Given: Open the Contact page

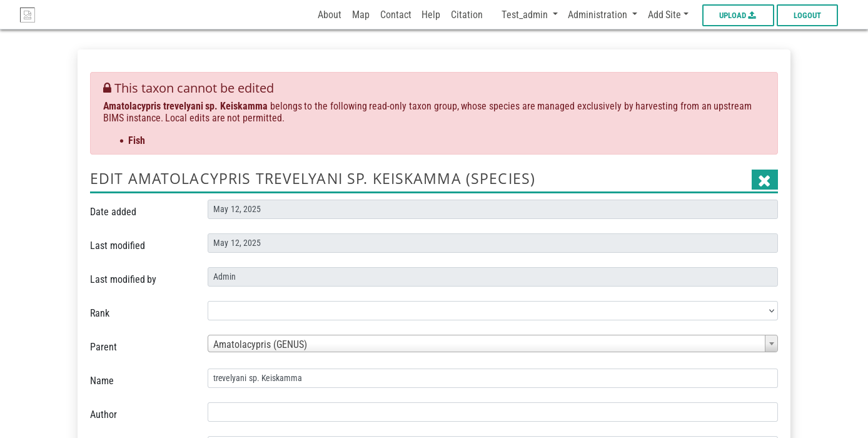Looking at the screenshot, I should pos(396,14).
